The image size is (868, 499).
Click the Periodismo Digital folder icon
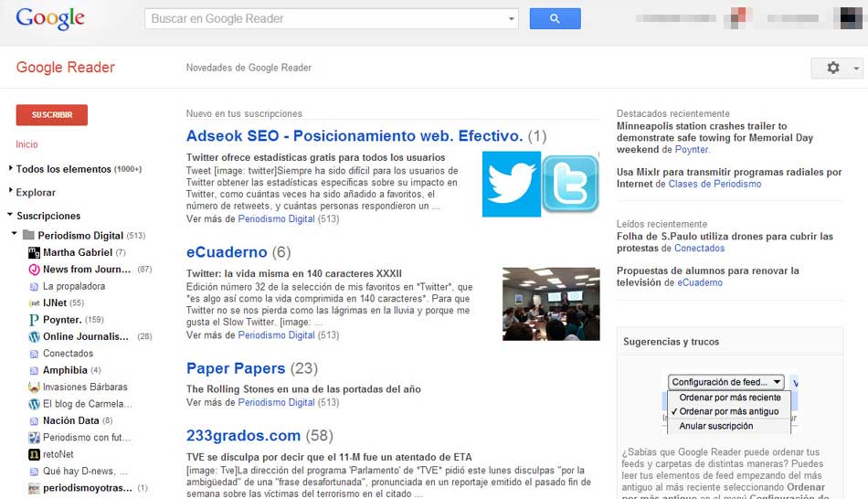[x=28, y=236]
